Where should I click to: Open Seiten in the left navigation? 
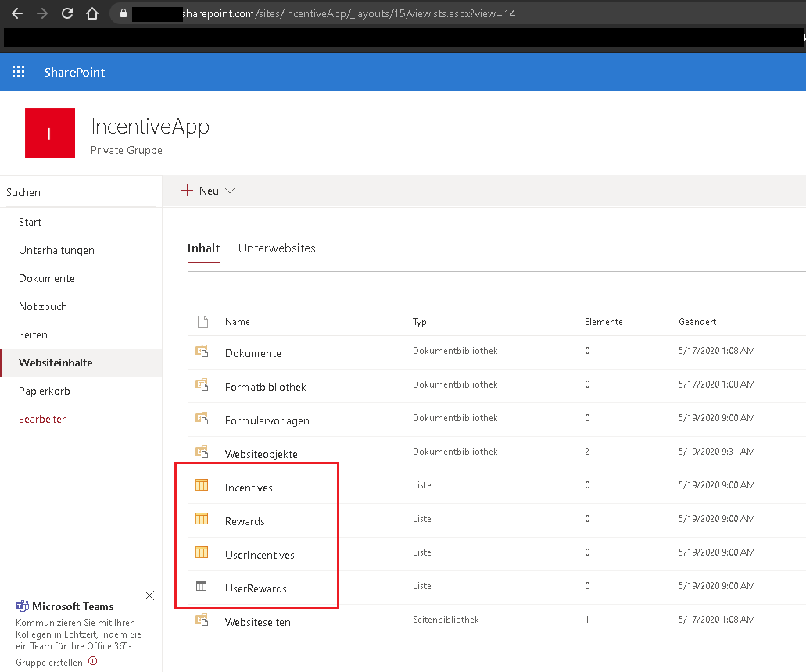click(33, 334)
